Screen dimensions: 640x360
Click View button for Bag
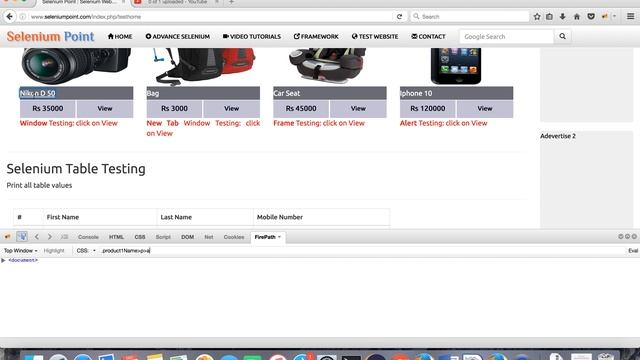click(231, 109)
